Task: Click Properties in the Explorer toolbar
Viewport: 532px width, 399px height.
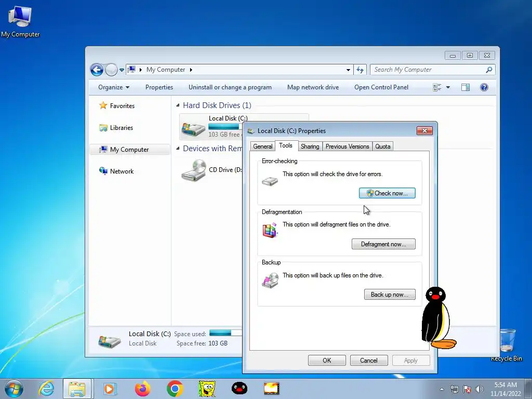Action: (x=159, y=87)
